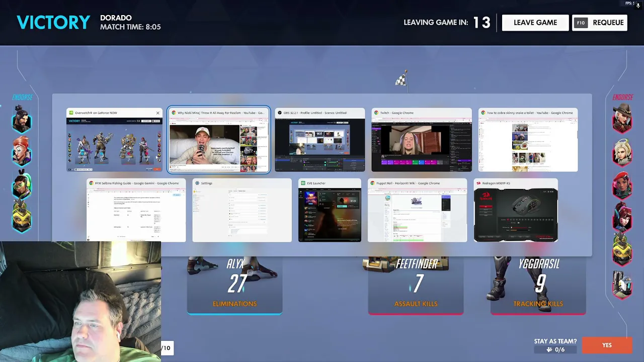
Task: Click the Leaving Game In countdown
Action: click(x=447, y=23)
